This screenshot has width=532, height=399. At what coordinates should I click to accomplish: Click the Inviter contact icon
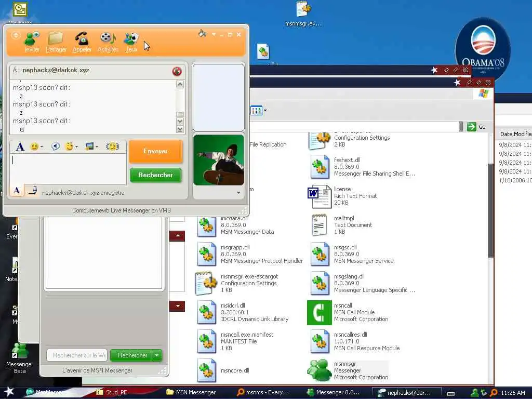tap(32, 42)
